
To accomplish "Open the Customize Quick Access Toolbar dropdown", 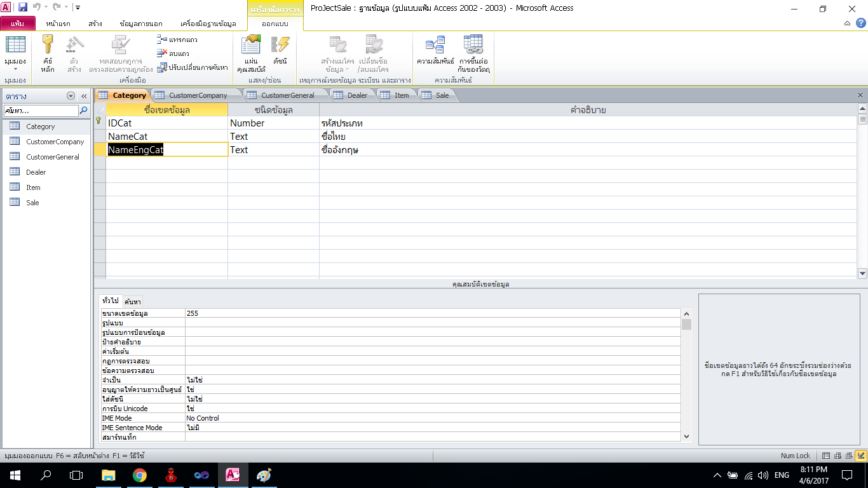I will tap(78, 8).
